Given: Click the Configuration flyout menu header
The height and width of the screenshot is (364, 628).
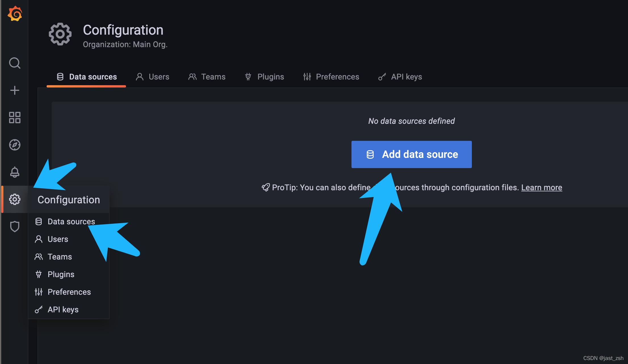Looking at the screenshot, I should (x=69, y=200).
